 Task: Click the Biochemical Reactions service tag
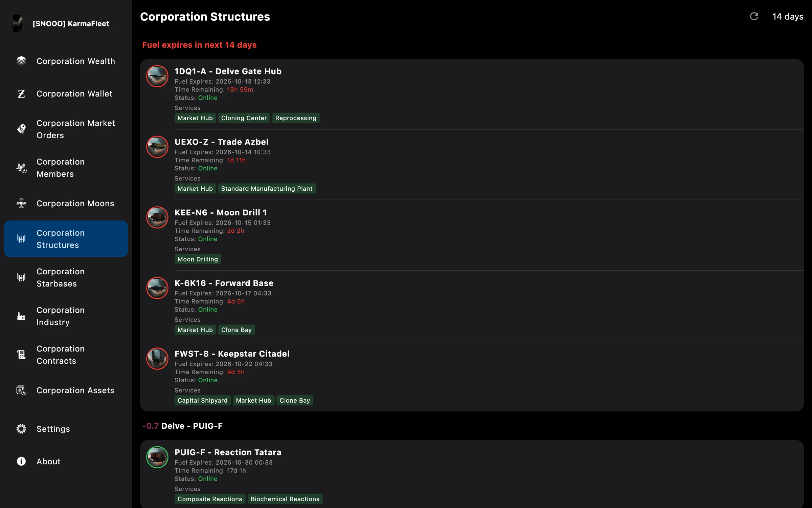[x=285, y=499]
